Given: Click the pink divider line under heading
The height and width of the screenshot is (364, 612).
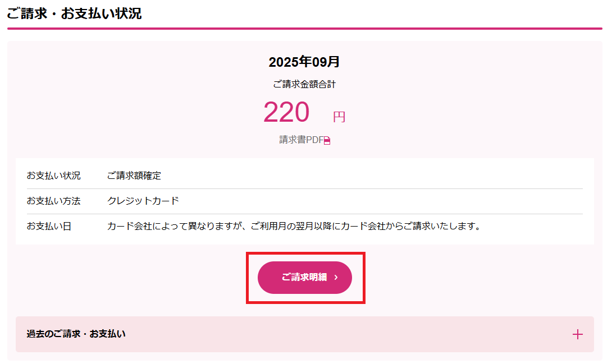Looking at the screenshot, I should tap(304, 28).
